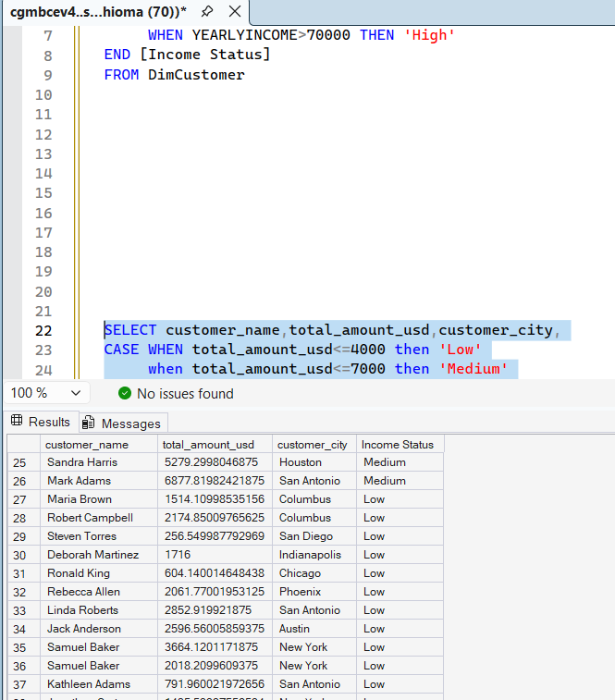615x700 pixels.
Task: Click the Maria Brown cell
Action: (99, 499)
